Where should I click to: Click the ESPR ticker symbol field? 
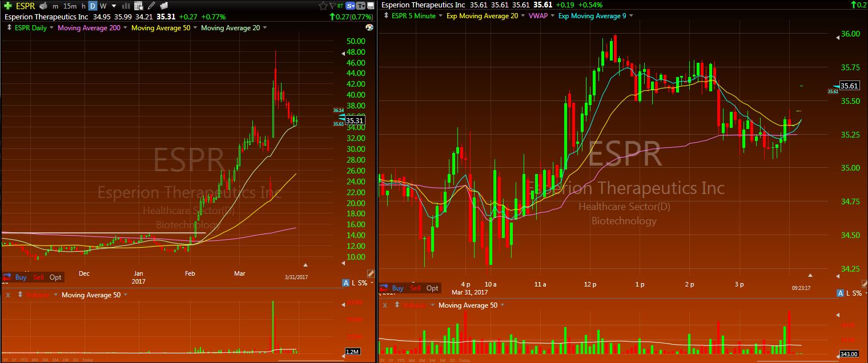pos(26,6)
